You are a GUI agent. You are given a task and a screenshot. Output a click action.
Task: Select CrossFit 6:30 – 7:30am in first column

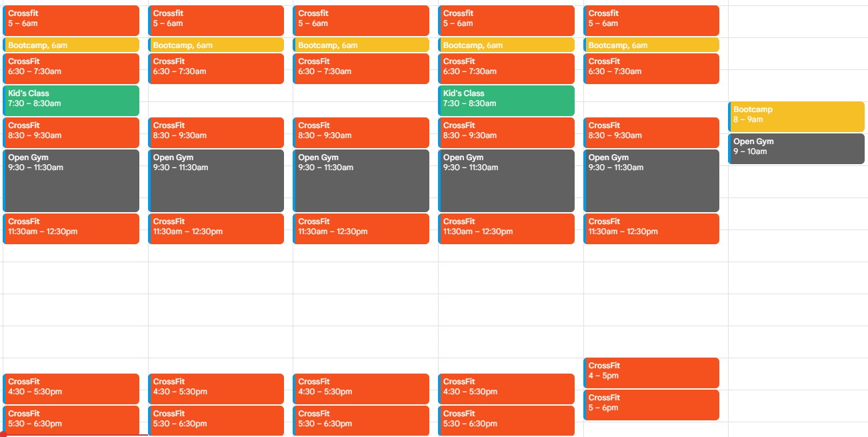(71, 69)
